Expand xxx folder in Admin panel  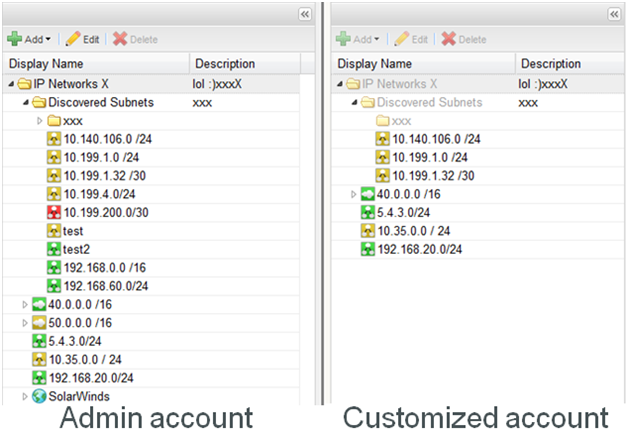[x=40, y=121]
